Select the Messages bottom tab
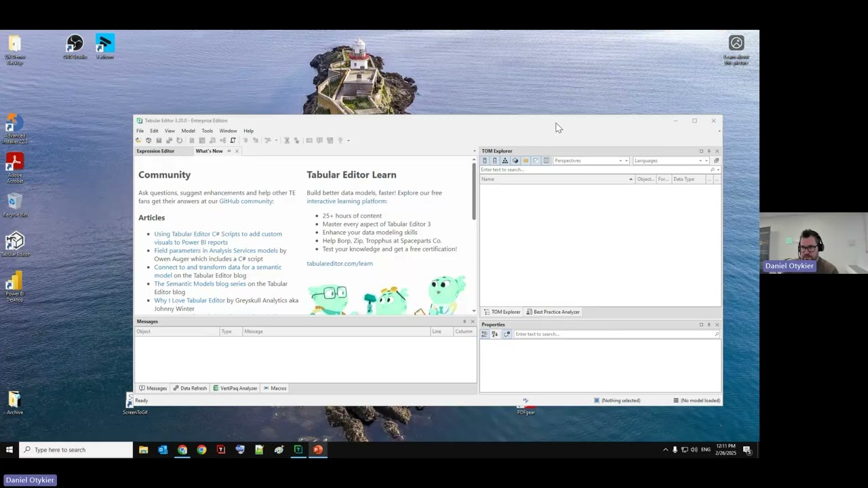Viewport: 868px width, 488px height. (x=153, y=388)
